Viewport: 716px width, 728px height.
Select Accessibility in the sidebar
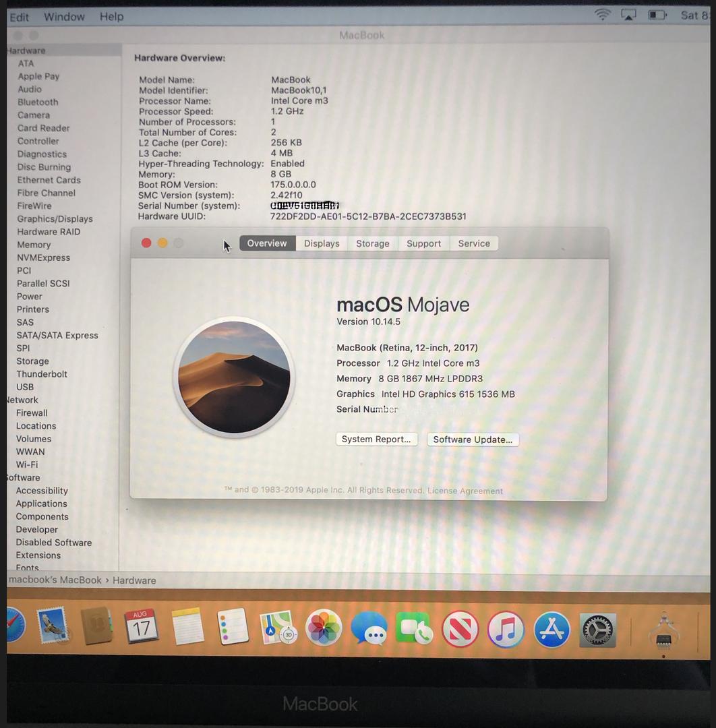coord(42,491)
